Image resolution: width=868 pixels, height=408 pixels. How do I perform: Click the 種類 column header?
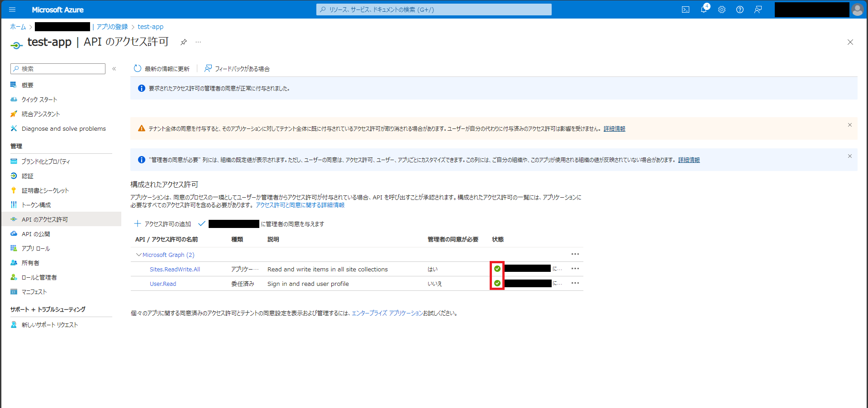(x=237, y=239)
